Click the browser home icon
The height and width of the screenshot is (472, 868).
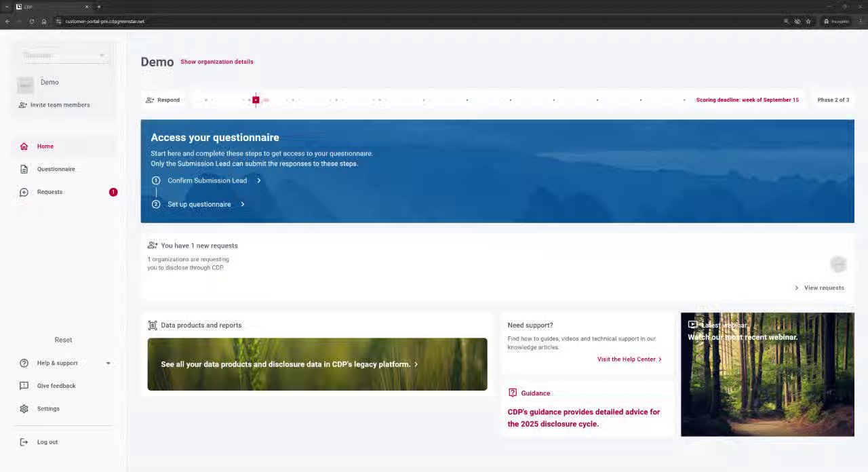point(44,22)
